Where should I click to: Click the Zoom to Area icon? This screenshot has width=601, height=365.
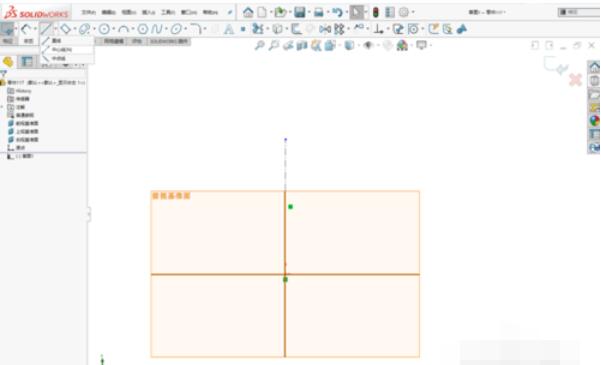tap(274, 46)
